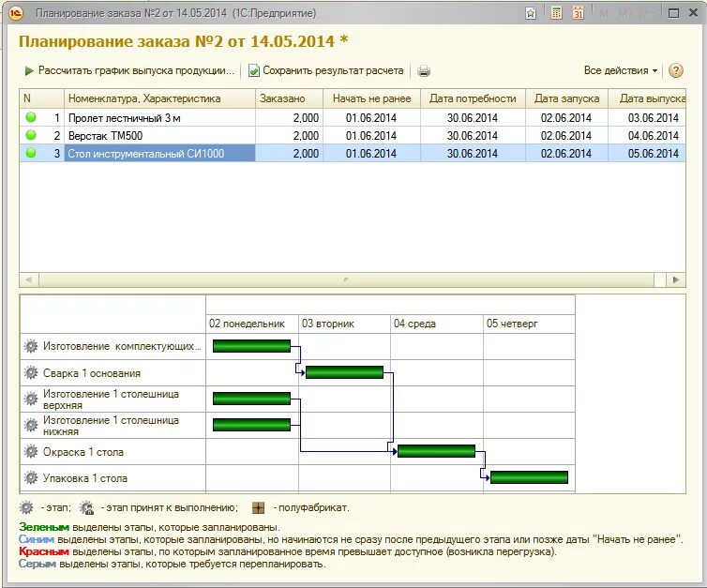The image size is (707, 588).
Task: Click the 03 вторник Gantt column header
Action: [344, 324]
